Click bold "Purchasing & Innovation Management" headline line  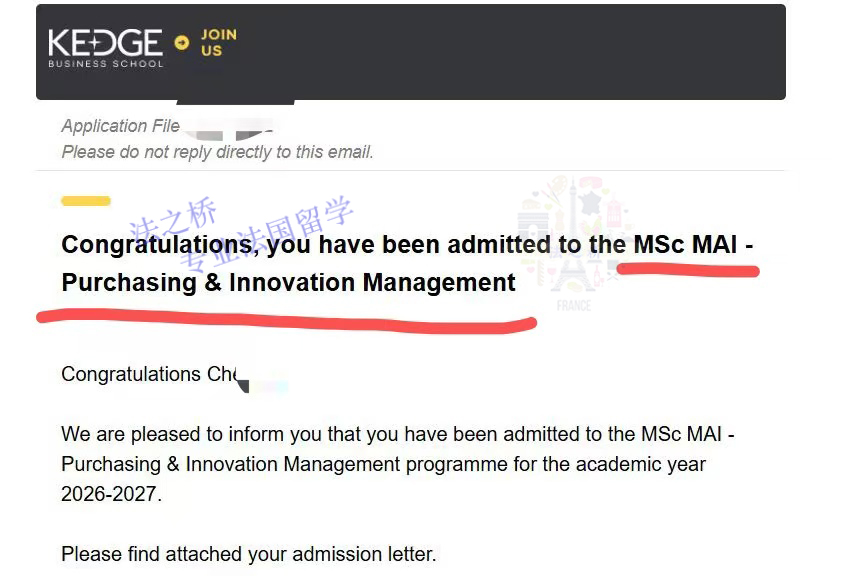point(288,283)
